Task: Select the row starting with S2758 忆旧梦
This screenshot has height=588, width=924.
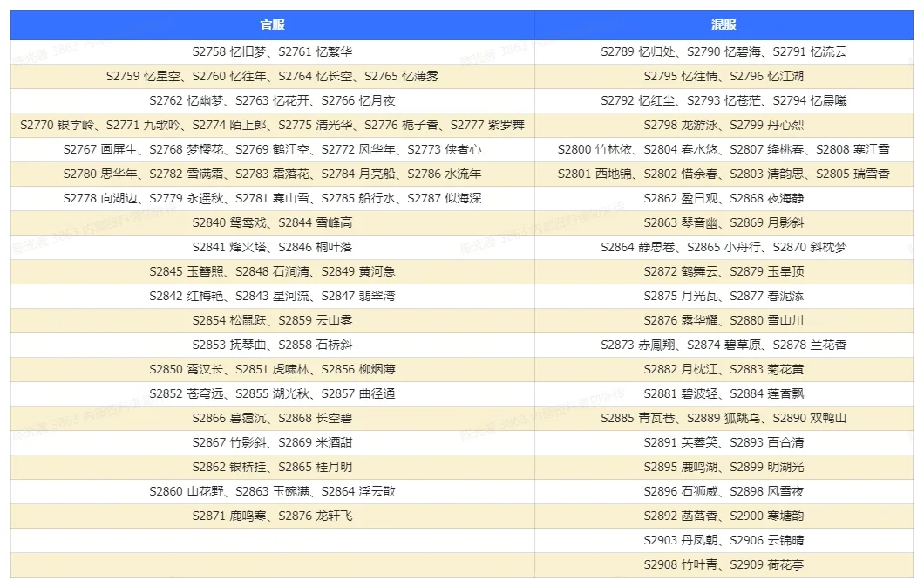Action: (x=462, y=51)
